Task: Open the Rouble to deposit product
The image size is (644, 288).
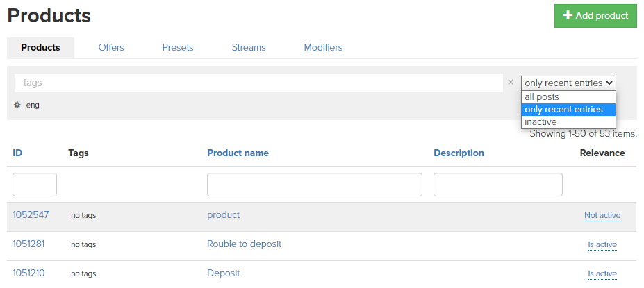Action: [x=244, y=244]
